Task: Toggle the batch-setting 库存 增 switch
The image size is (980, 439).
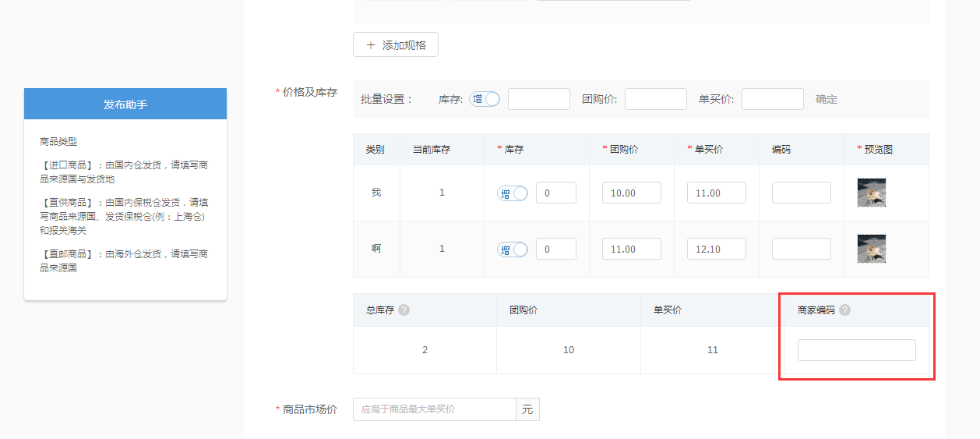Action: pos(485,99)
